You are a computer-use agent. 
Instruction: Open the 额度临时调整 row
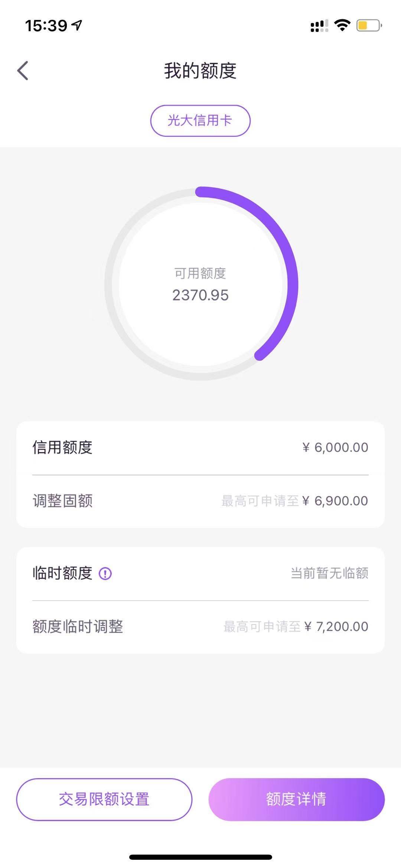click(200, 627)
